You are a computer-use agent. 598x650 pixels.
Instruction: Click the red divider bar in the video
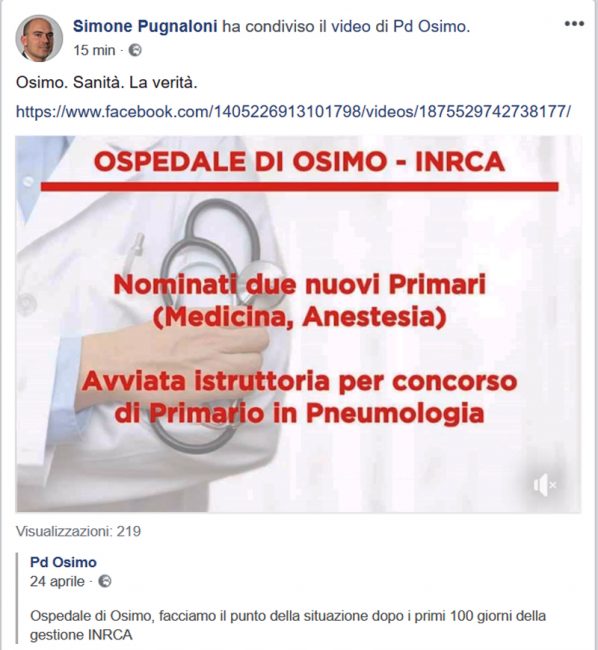click(x=299, y=187)
